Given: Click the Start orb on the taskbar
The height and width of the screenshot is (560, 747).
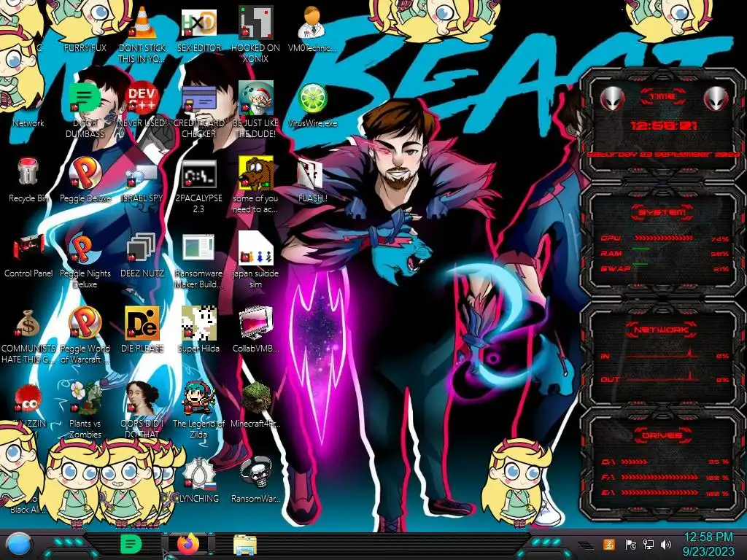Looking at the screenshot, I should tap(19, 545).
